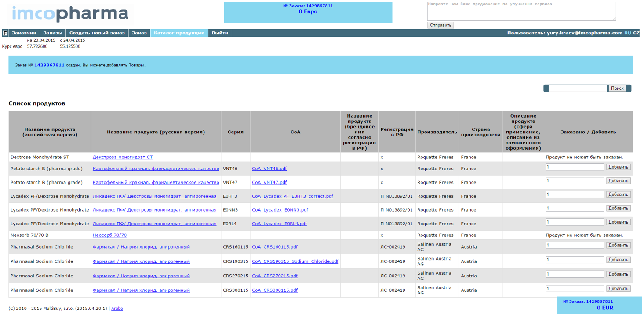This screenshot has width=644, height=316.
Task: Download CoA_CRS270215.pdf
Action: click(x=275, y=276)
